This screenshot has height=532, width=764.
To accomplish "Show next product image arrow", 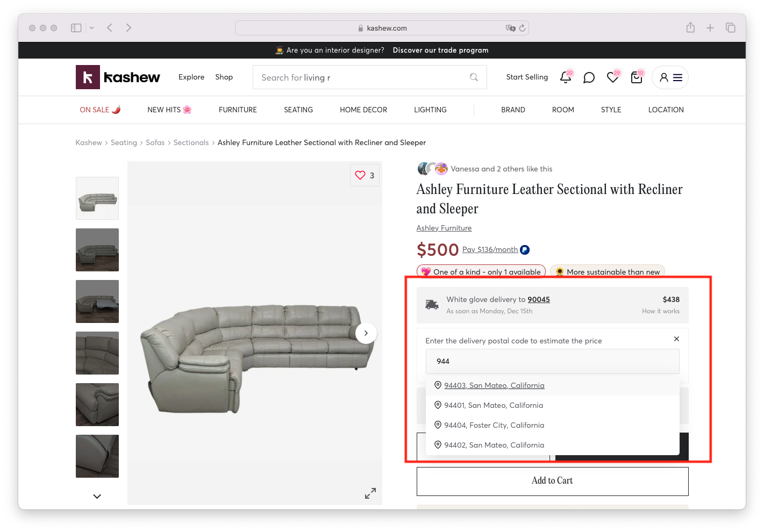I will pos(366,333).
